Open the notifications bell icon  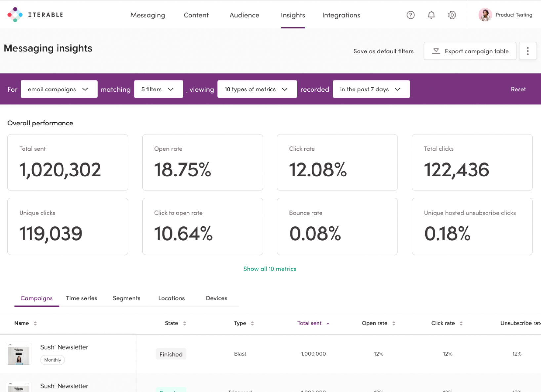(431, 15)
